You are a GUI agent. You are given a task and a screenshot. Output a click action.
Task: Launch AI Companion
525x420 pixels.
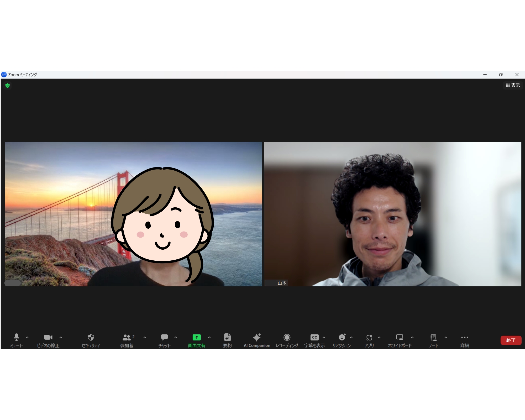click(257, 338)
